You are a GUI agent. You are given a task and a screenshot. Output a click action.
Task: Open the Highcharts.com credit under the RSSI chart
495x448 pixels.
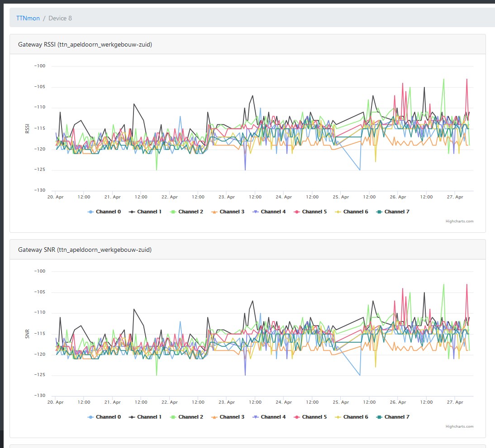pyautogui.click(x=459, y=221)
